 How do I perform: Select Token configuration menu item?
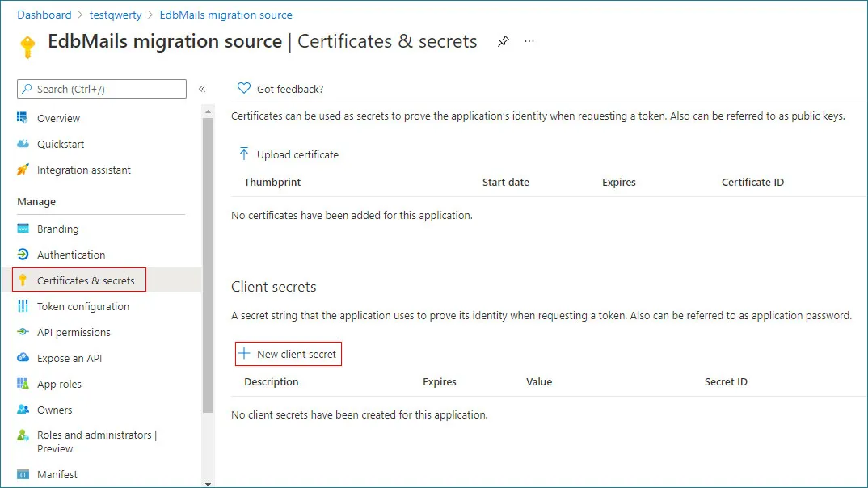83,306
